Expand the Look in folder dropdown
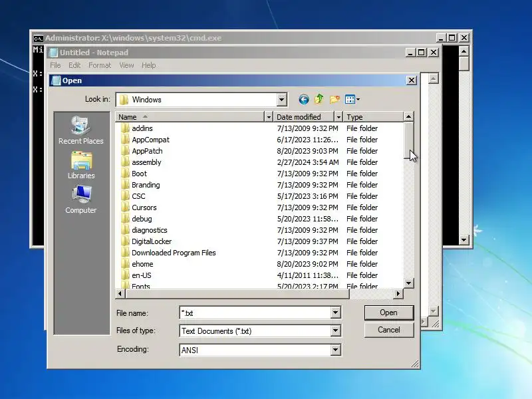Viewport: 532px width, 399px height. tap(281, 100)
